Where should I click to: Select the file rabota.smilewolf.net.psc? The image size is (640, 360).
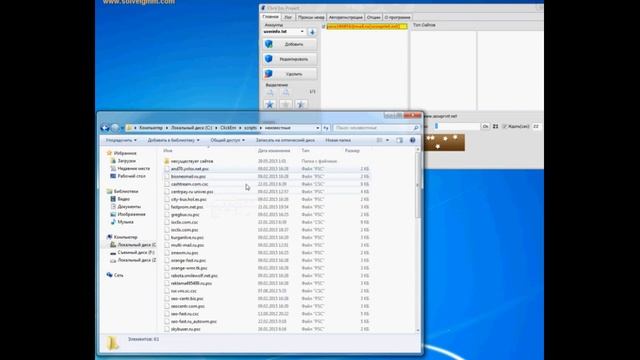click(194, 276)
